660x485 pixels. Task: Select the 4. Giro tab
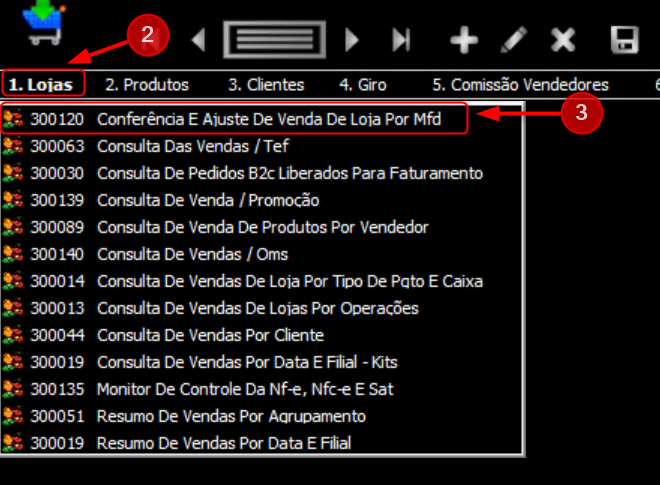(363, 85)
